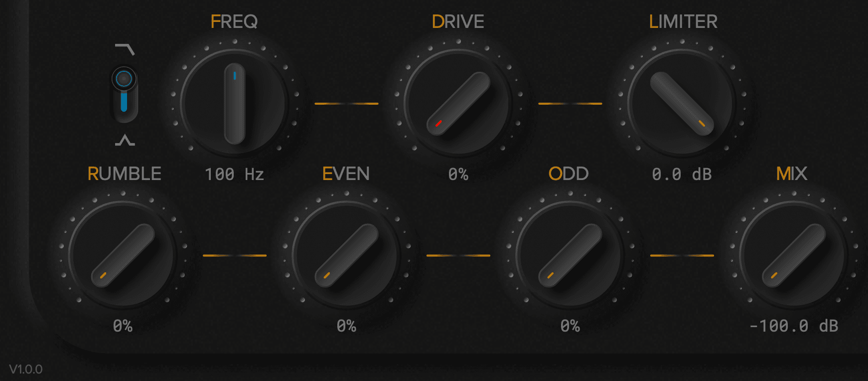Click the FREQ label text
The height and width of the screenshot is (381, 868).
[x=234, y=22]
